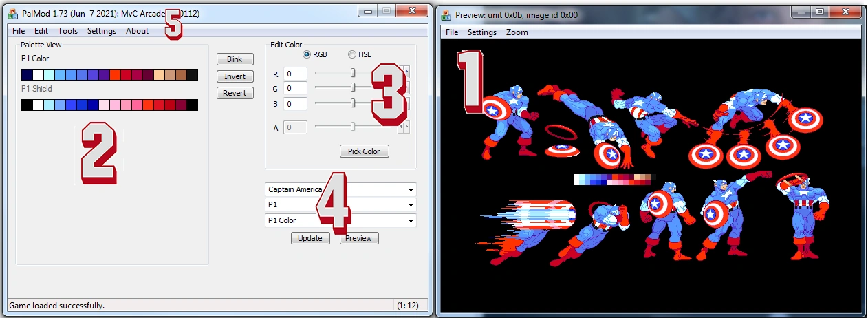
Task: Select the light cyan swatch in P1 Color row
Action: tap(49, 74)
